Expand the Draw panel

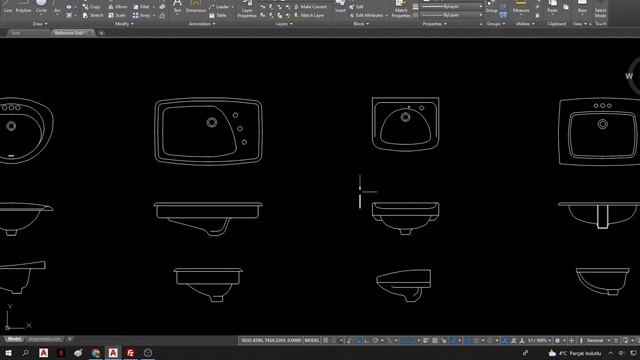40,24
